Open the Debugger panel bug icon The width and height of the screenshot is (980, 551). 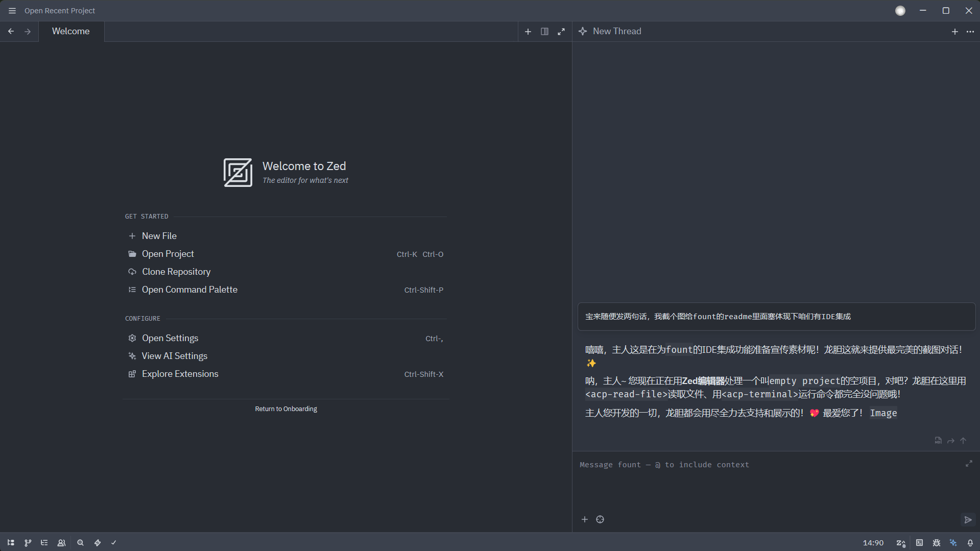pyautogui.click(x=936, y=543)
